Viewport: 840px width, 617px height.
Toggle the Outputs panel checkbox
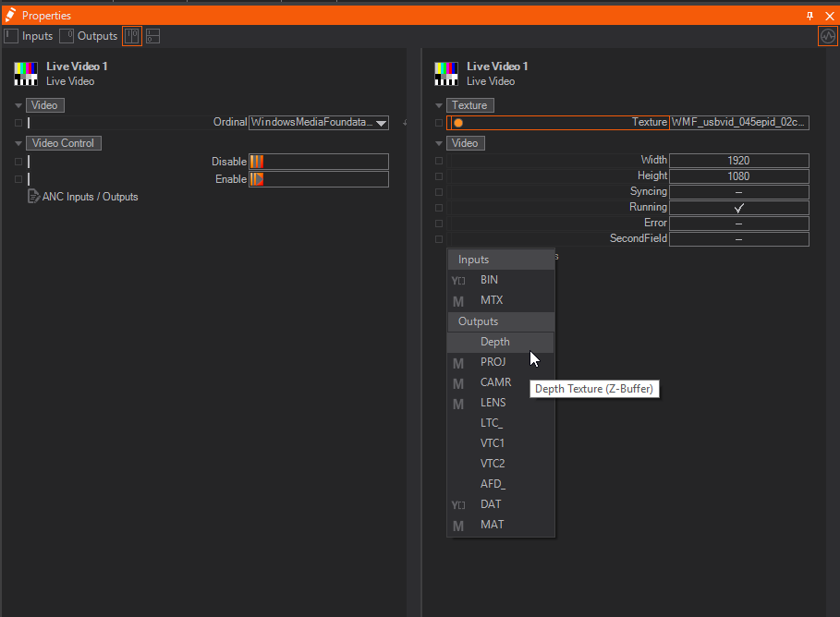[67, 36]
